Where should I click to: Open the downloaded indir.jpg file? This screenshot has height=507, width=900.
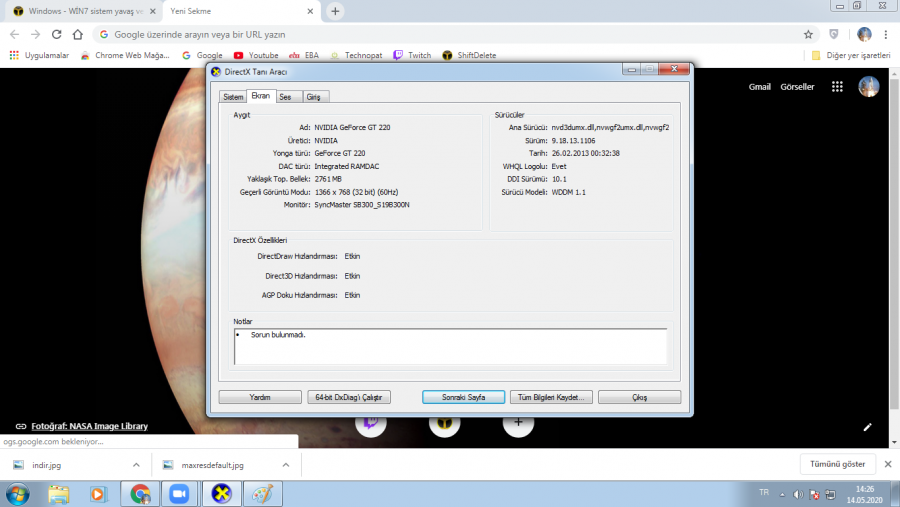pyautogui.click(x=46, y=465)
